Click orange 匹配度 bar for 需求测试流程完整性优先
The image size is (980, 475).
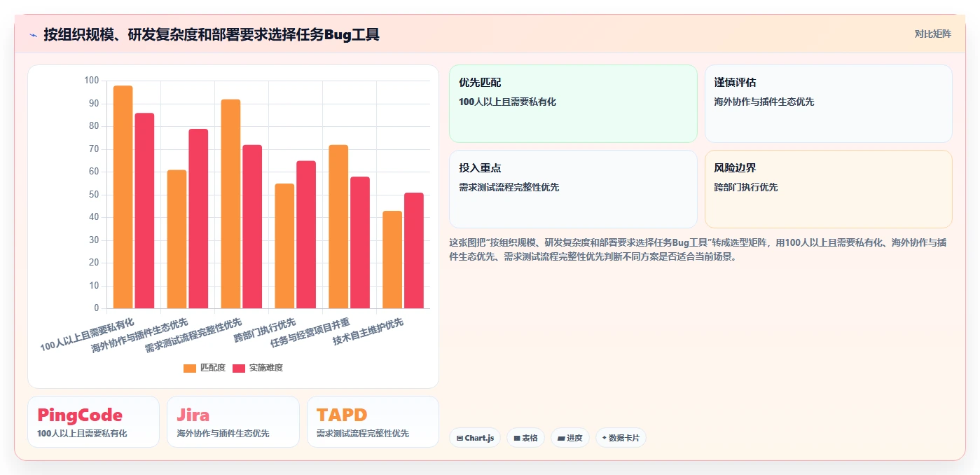click(230, 204)
